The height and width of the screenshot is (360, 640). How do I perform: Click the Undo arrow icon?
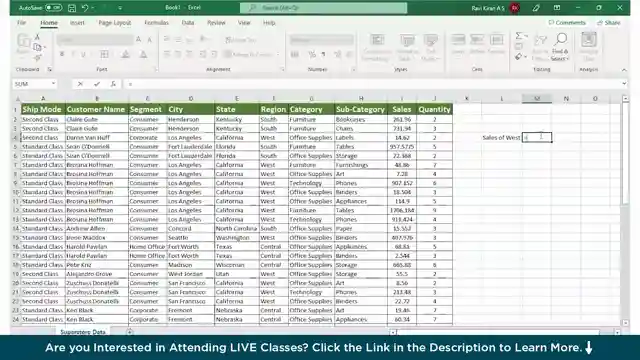(85, 8)
